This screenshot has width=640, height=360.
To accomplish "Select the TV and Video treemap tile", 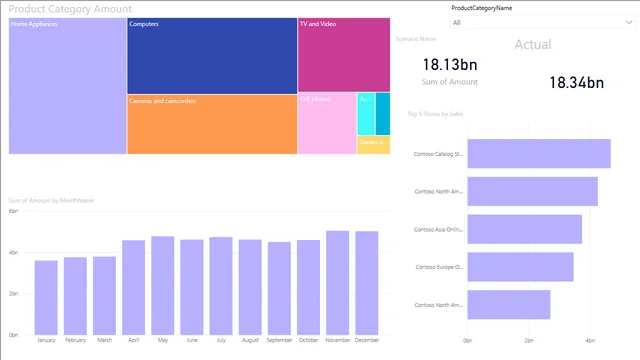I will tap(344, 55).
